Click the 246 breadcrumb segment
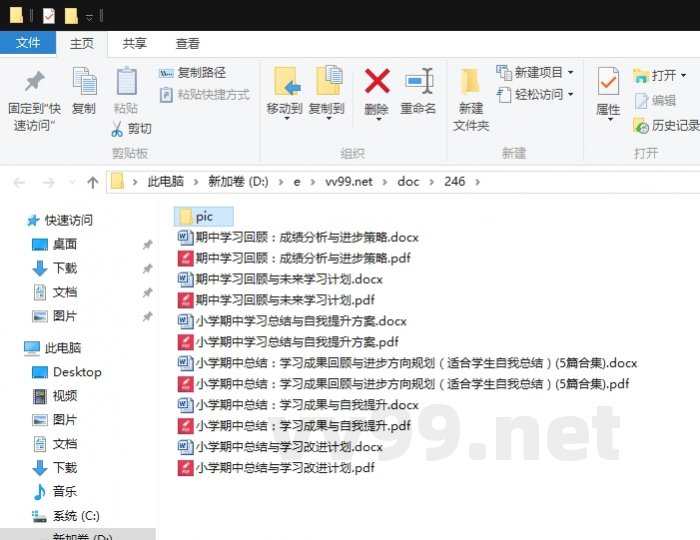The height and width of the screenshot is (540, 700). point(454,182)
